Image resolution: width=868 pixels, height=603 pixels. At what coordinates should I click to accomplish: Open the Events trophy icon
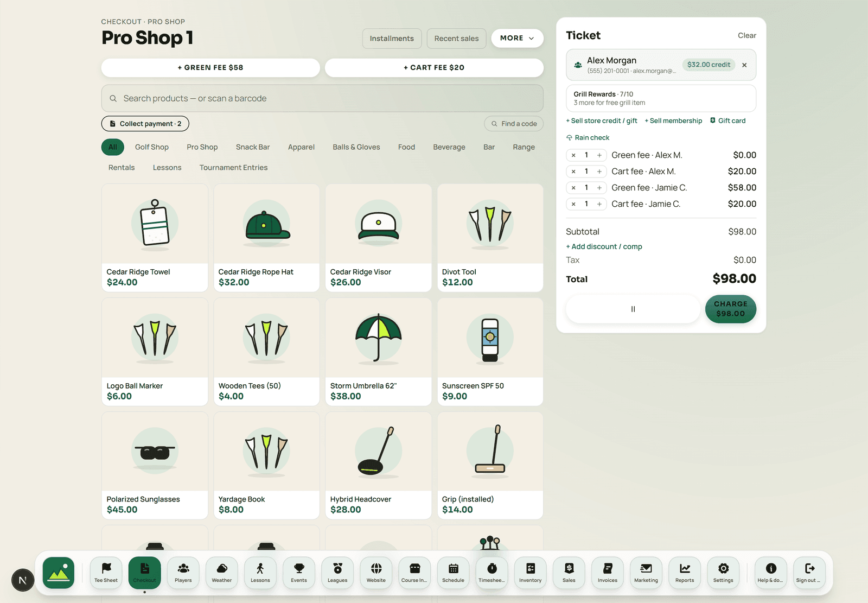click(299, 573)
